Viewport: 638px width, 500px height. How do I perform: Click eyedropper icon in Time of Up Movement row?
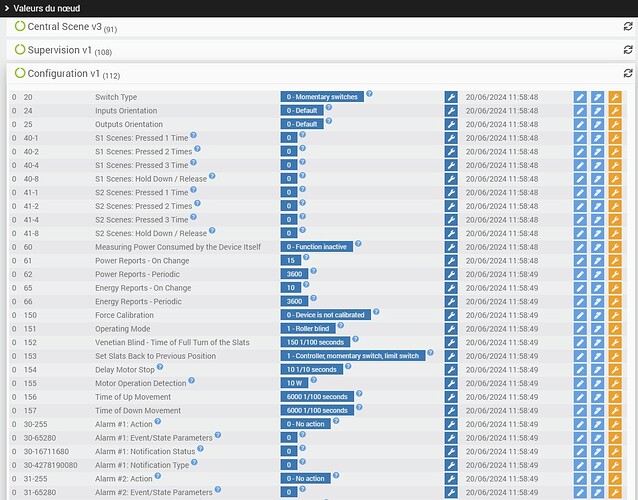(597, 397)
